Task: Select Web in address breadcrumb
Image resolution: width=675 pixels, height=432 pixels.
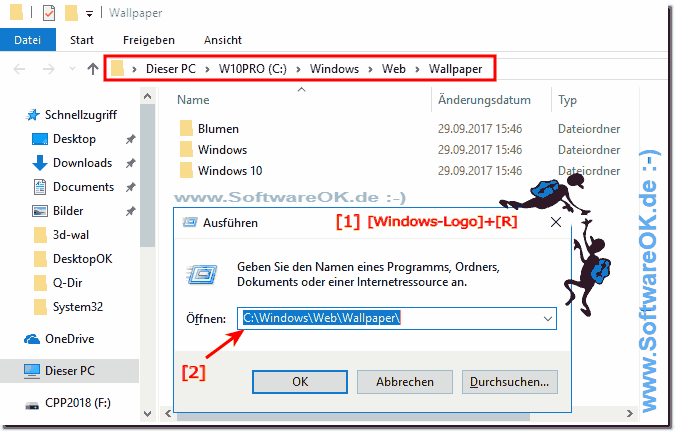Action: coord(394,69)
